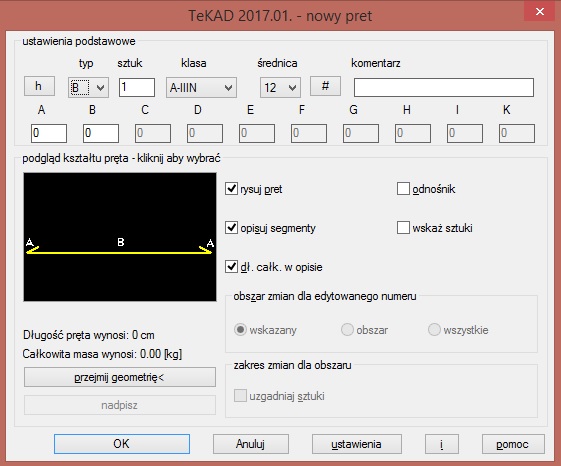This screenshot has height=466, width=561.
Task: Open the 'typ' dropdown showing B
Action: (x=88, y=87)
